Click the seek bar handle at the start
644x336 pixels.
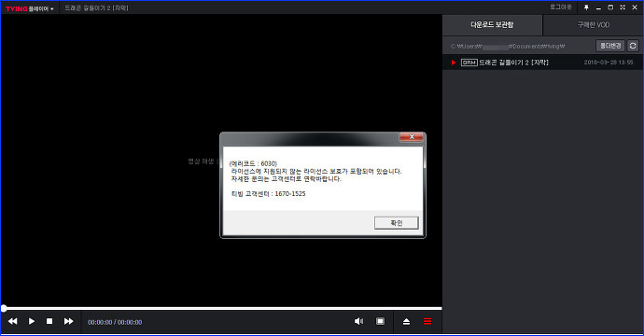(x=4, y=308)
